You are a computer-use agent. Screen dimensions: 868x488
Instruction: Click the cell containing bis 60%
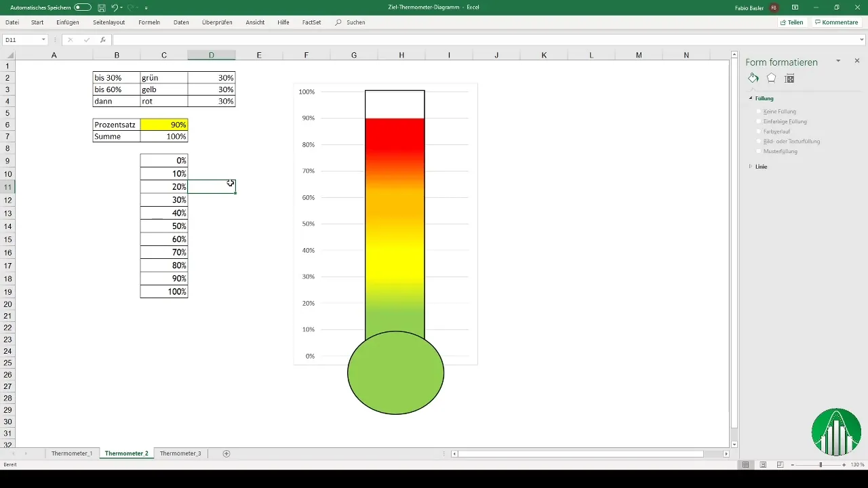coord(117,89)
